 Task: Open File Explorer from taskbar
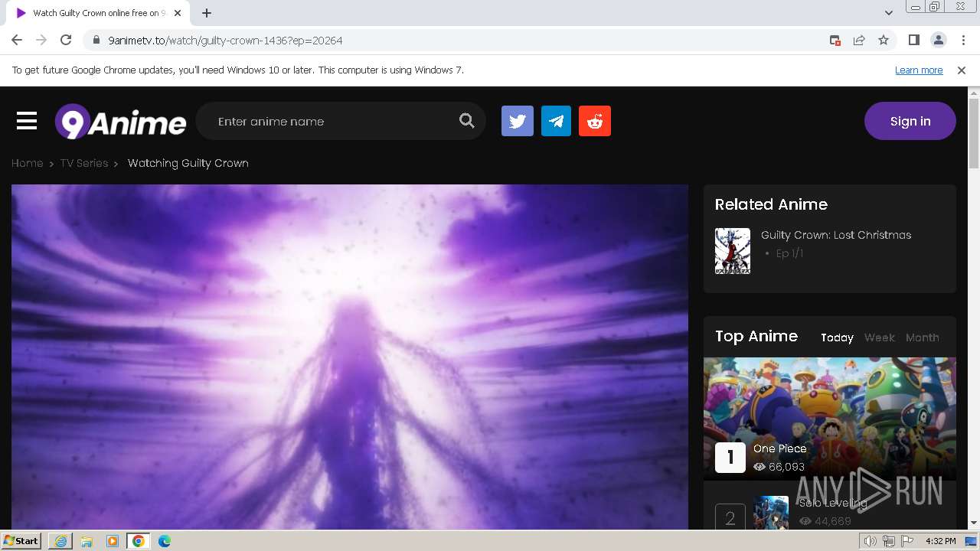point(87,541)
